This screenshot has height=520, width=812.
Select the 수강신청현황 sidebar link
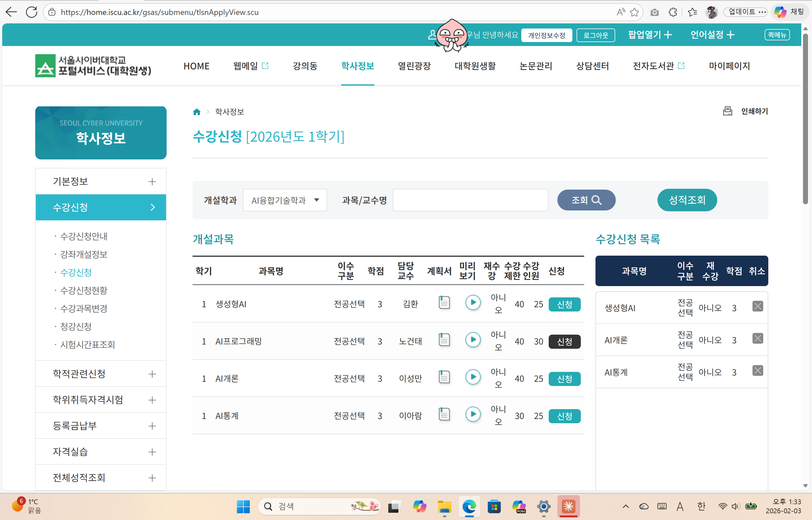83,290
